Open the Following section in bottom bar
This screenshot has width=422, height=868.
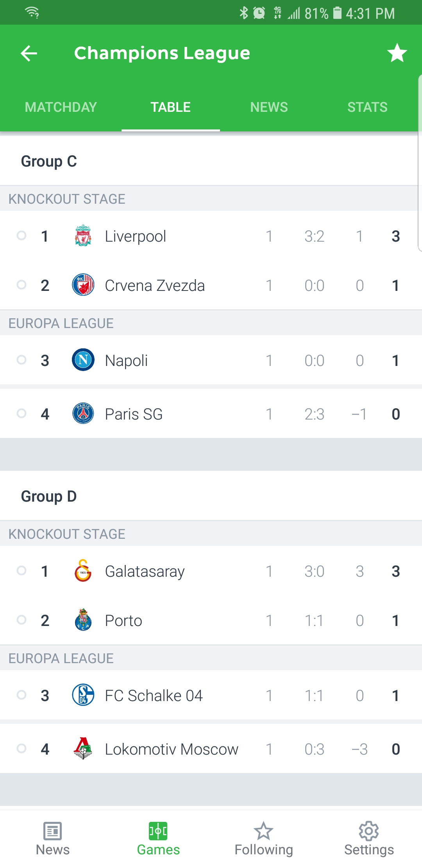[x=264, y=839]
